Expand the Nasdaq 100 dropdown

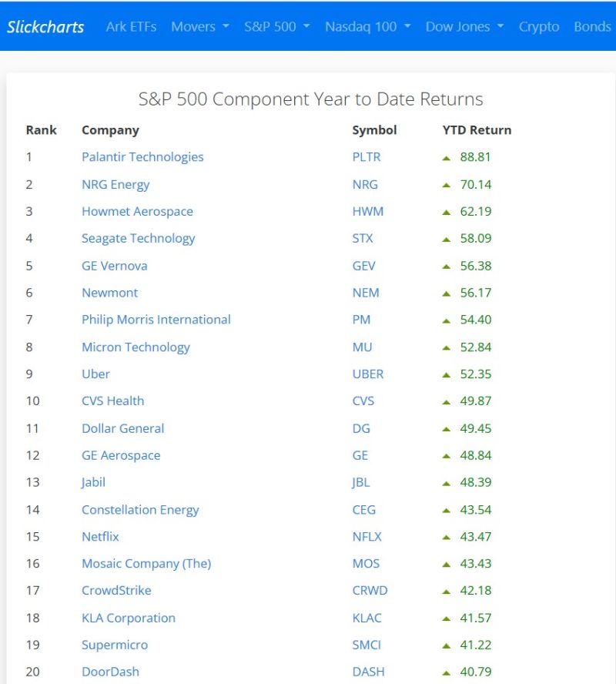[367, 26]
